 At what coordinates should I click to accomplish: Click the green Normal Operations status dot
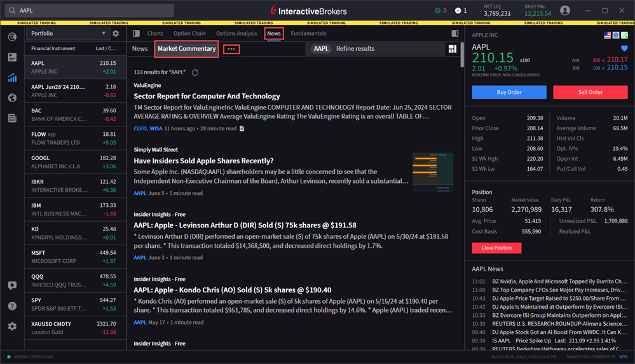point(9,357)
